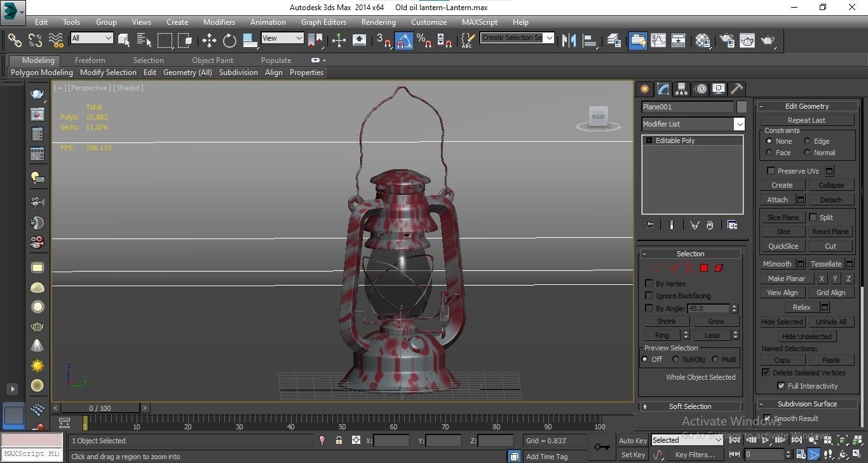The image size is (868, 463).
Task: Collapse the Selection rollout
Action: (690, 254)
